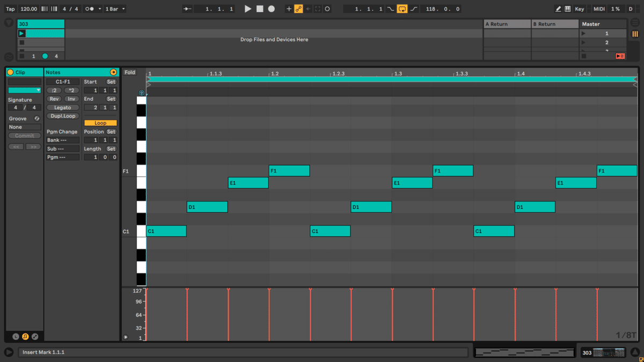Select the 303 track header
The height and width of the screenshot is (362, 644).
click(x=41, y=24)
